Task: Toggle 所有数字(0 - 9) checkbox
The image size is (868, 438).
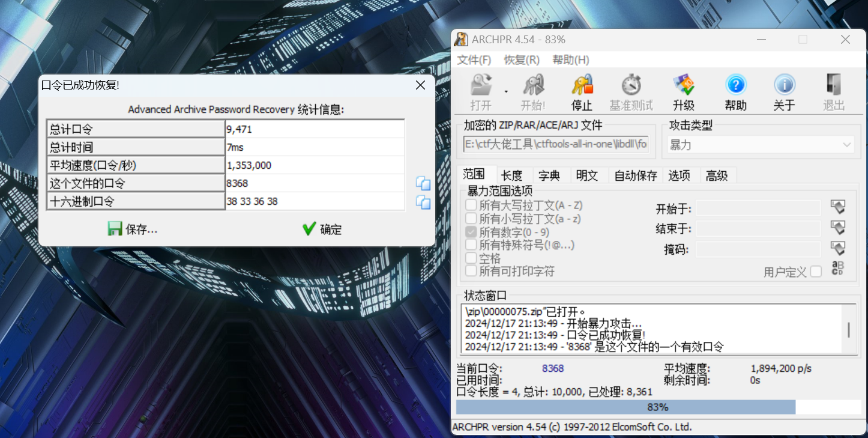Action: [471, 232]
